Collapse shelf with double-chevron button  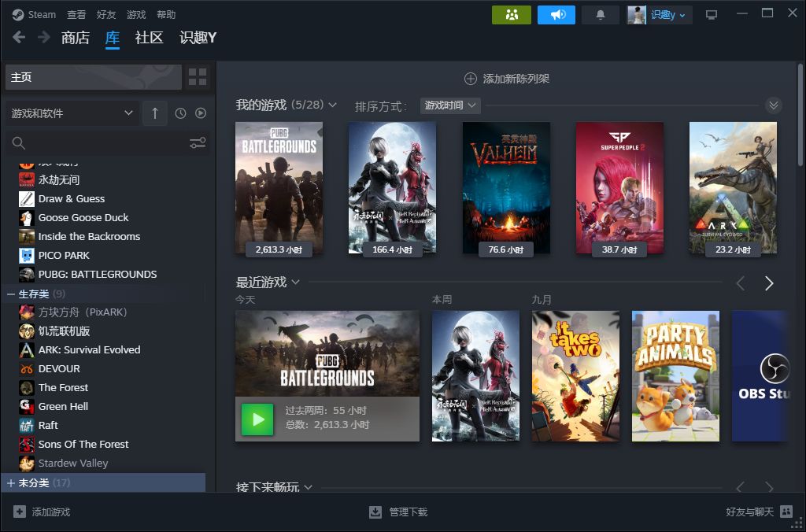click(773, 105)
